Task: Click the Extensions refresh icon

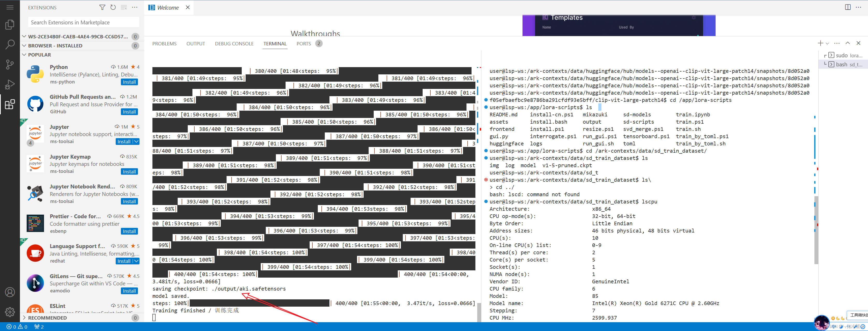Action: point(113,7)
